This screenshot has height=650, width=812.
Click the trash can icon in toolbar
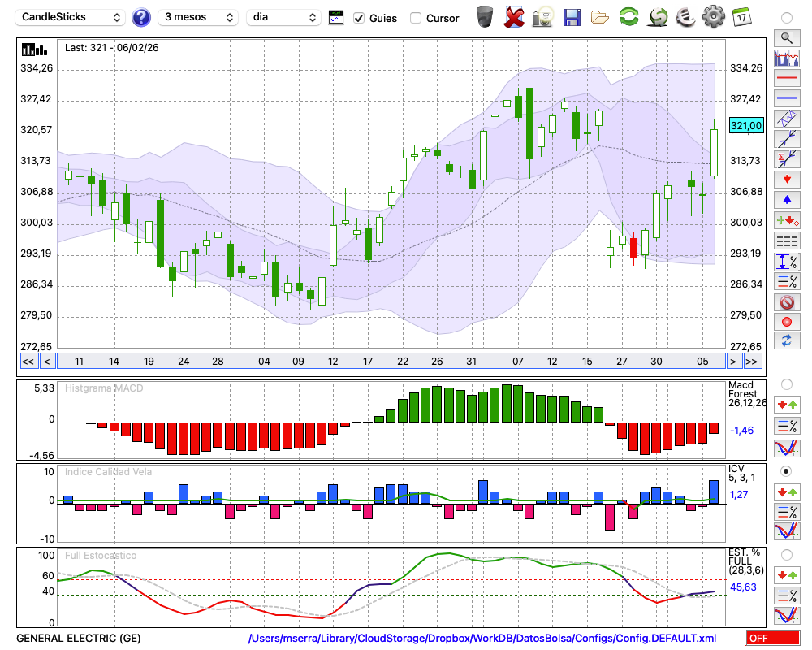tap(485, 17)
